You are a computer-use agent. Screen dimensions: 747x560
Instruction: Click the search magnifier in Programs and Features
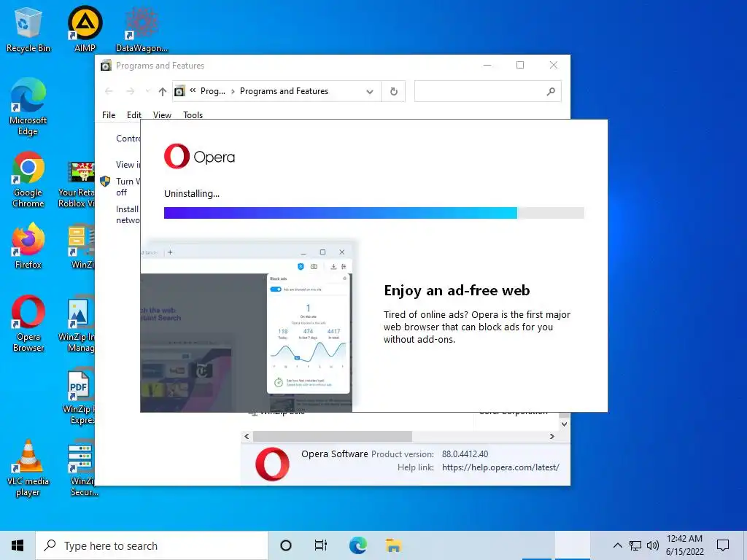pos(551,91)
